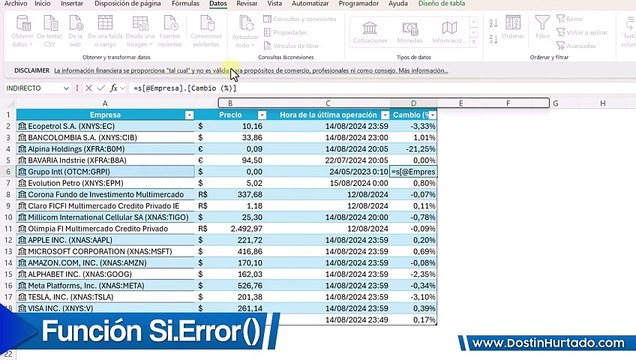The image size is (636, 360).
Task: Import data Desde una imagen
Action: [140, 31]
